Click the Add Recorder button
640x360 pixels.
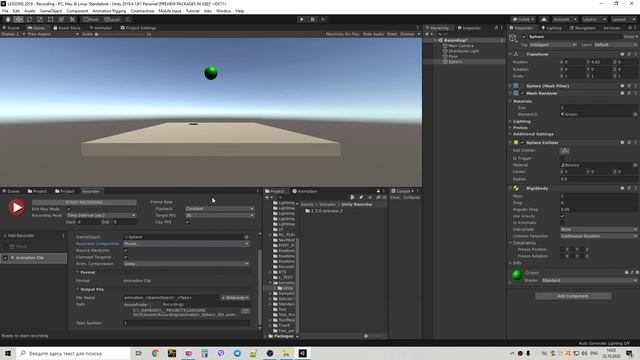19,236
